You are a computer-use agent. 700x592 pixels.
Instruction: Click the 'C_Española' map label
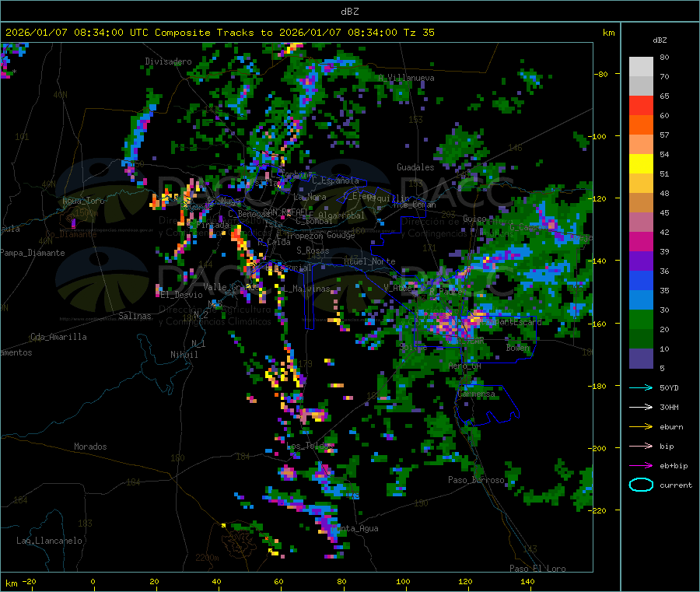tap(335, 180)
